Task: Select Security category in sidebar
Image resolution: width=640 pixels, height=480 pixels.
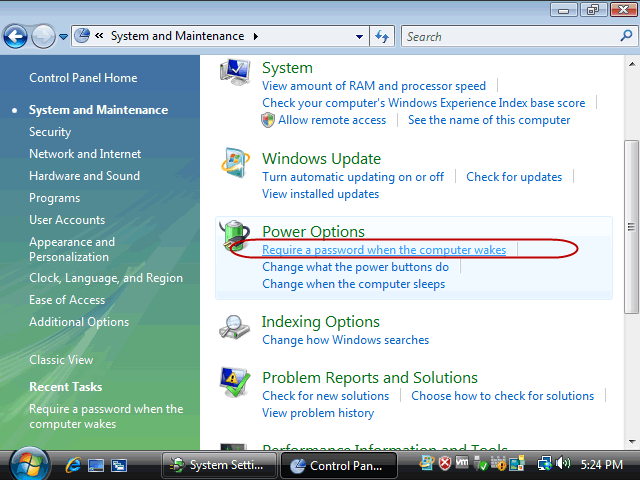Action: [x=50, y=132]
